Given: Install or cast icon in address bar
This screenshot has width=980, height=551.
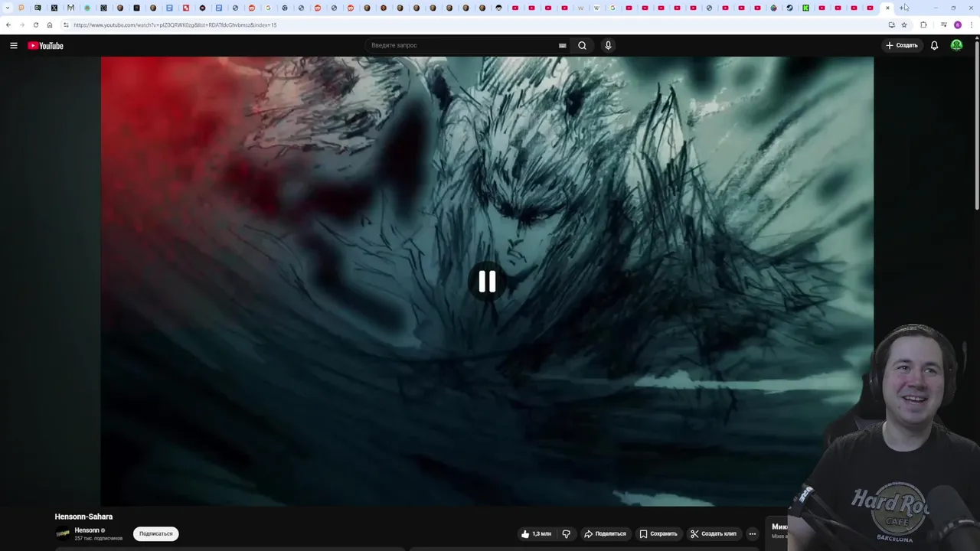Looking at the screenshot, I should [891, 24].
